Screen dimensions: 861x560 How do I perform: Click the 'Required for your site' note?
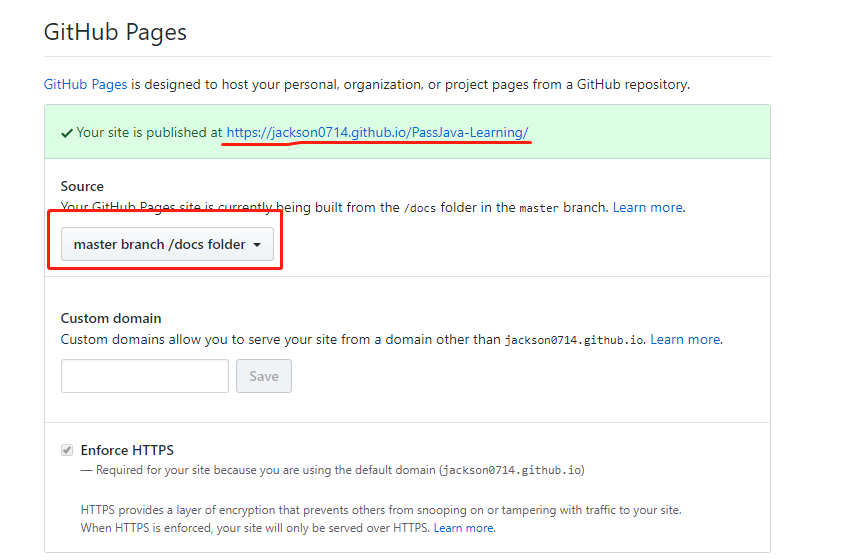point(333,470)
